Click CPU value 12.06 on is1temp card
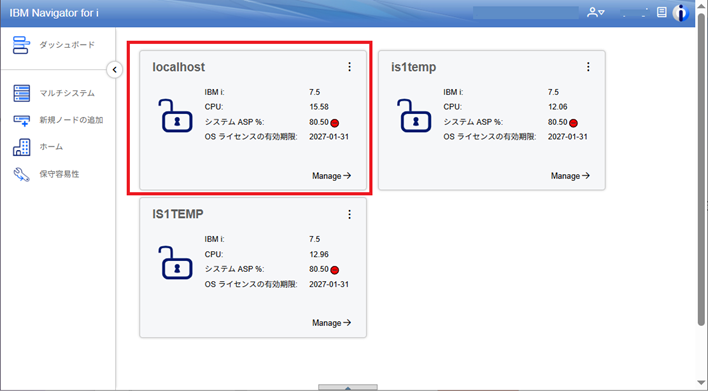Image resolution: width=708 pixels, height=392 pixels. tap(558, 107)
